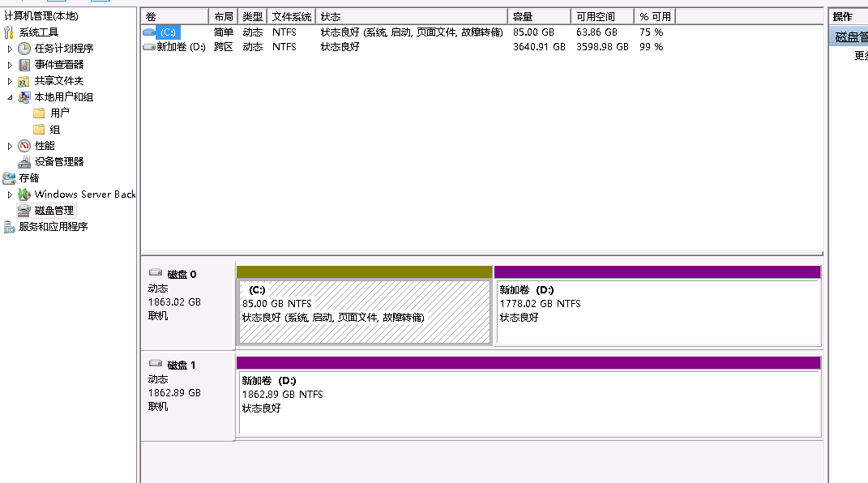Click the purple color bar on disk 0

pyautogui.click(x=657, y=271)
